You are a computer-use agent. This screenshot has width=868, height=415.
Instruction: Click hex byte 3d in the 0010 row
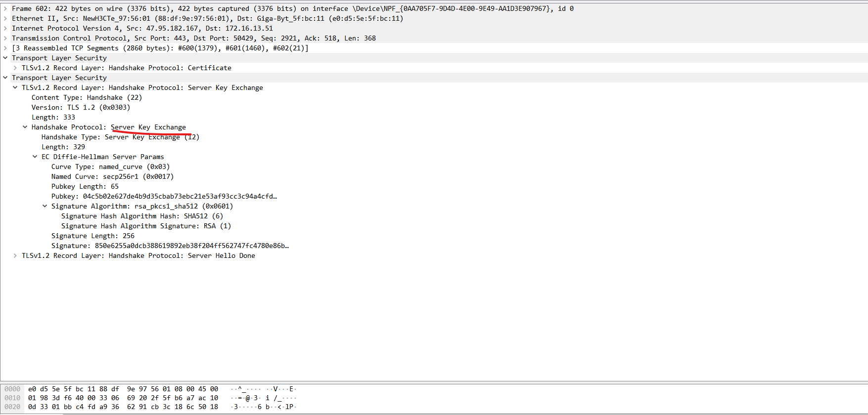[56, 398]
